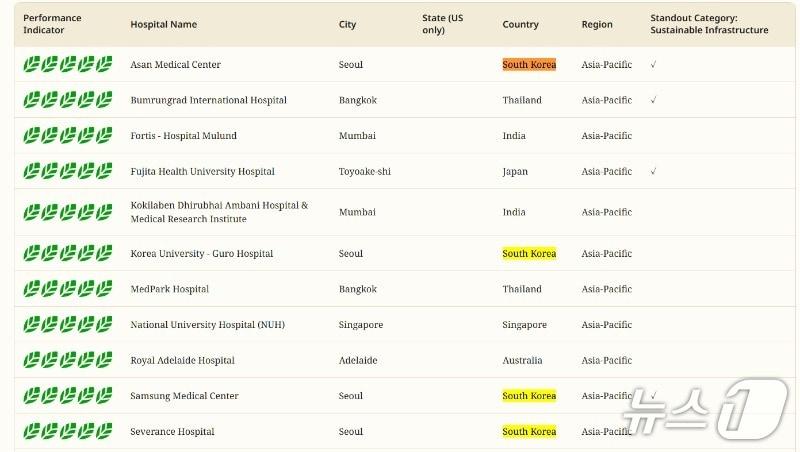
Task: Click the highlighted South Korea cell for Korea University
Action: coord(529,253)
